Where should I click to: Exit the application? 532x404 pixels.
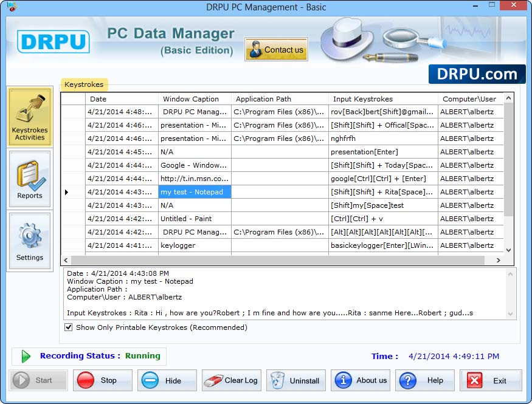pyautogui.click(x=491, y=380)
